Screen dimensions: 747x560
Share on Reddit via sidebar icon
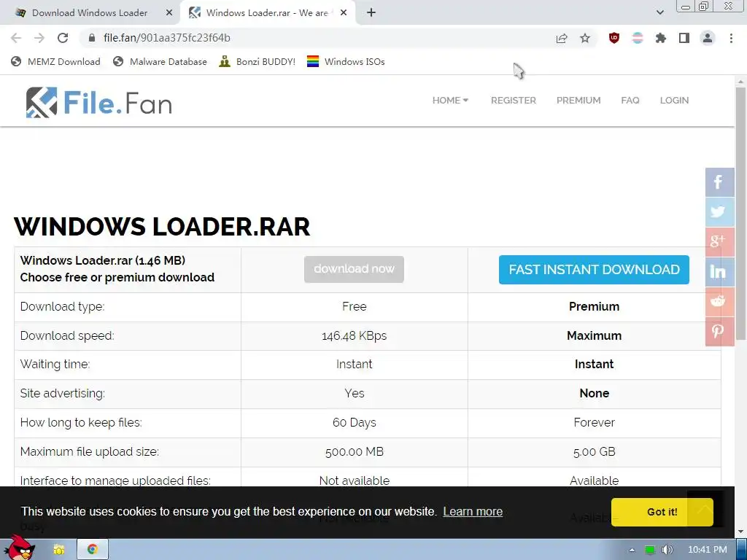click(x=719, y=302)
